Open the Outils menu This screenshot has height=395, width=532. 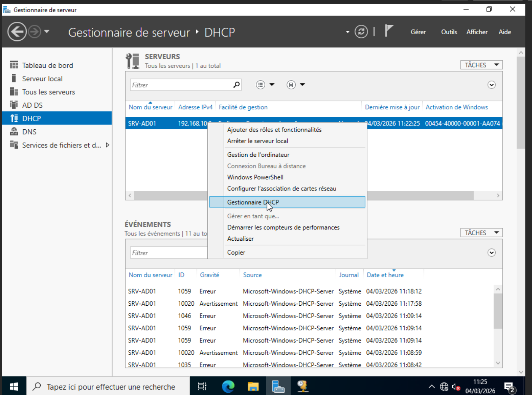coord(449,32)
